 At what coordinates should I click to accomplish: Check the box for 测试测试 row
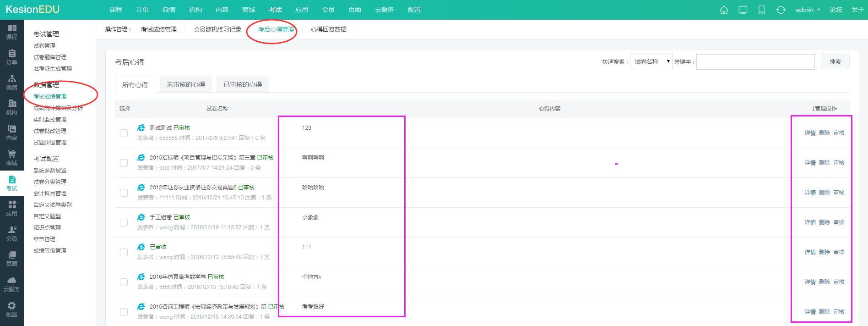click(x=124, y=133)
